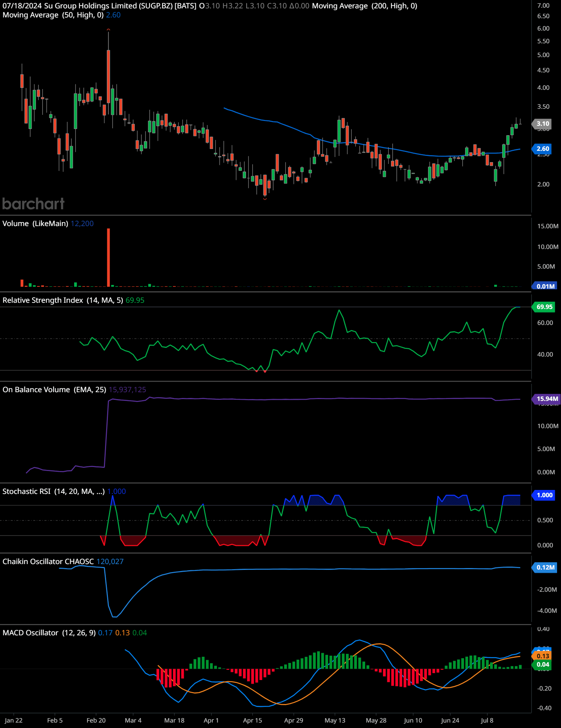Click the 2.00 level on price axis
561x728 pixels.
543,184
